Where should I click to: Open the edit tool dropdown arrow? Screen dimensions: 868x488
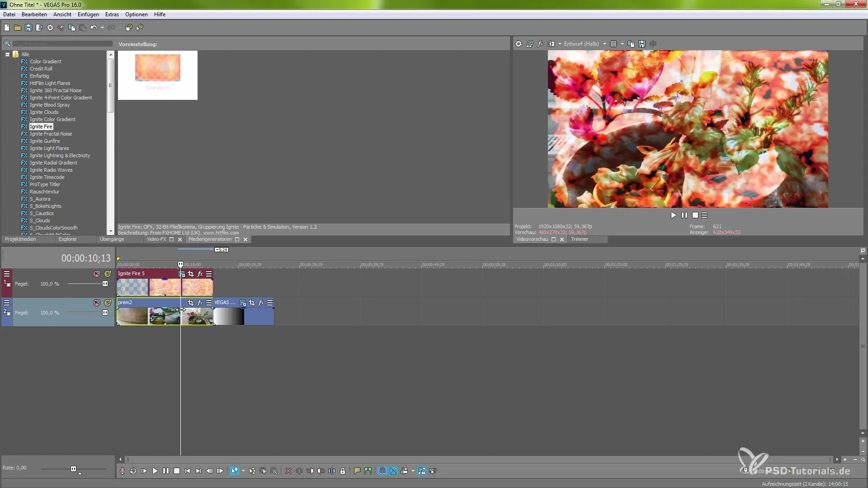click(243, 471)
